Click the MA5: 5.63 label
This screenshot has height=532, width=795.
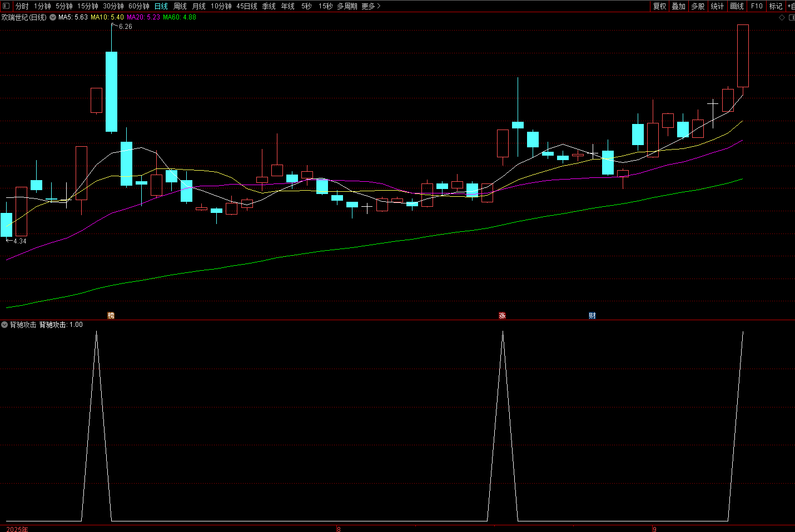point(73,17)
